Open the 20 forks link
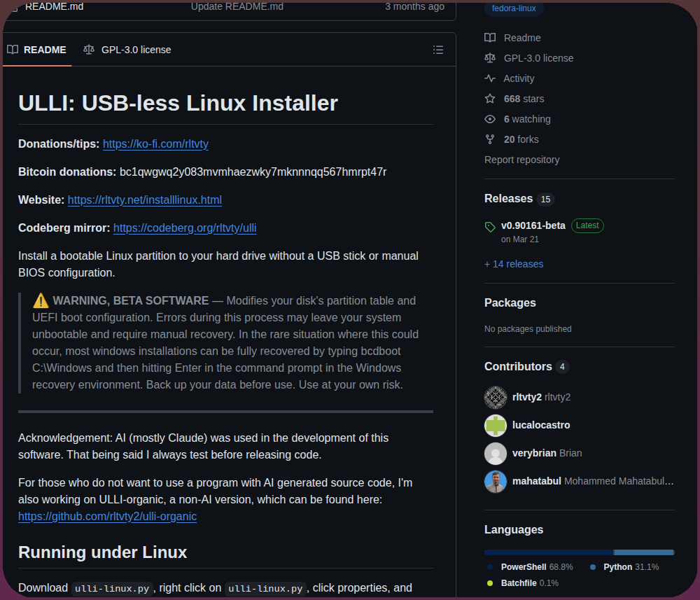700x600 pixels. tap(521, 139)
